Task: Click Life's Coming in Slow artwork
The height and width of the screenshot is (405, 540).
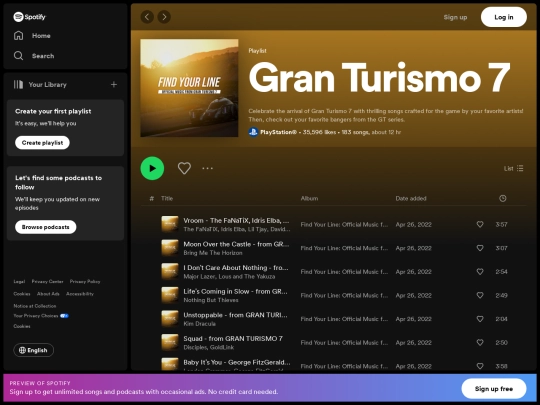Action: click(170, 295)
